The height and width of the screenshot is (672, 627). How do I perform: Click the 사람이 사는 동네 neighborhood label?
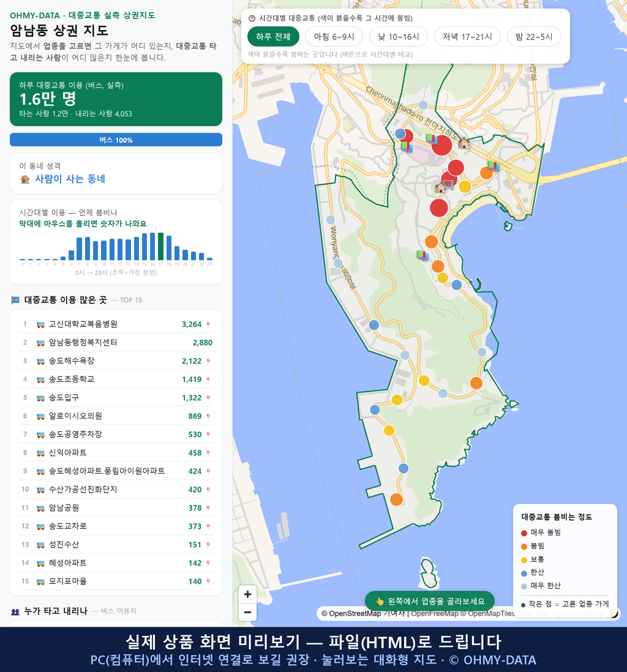pos(70,179)
